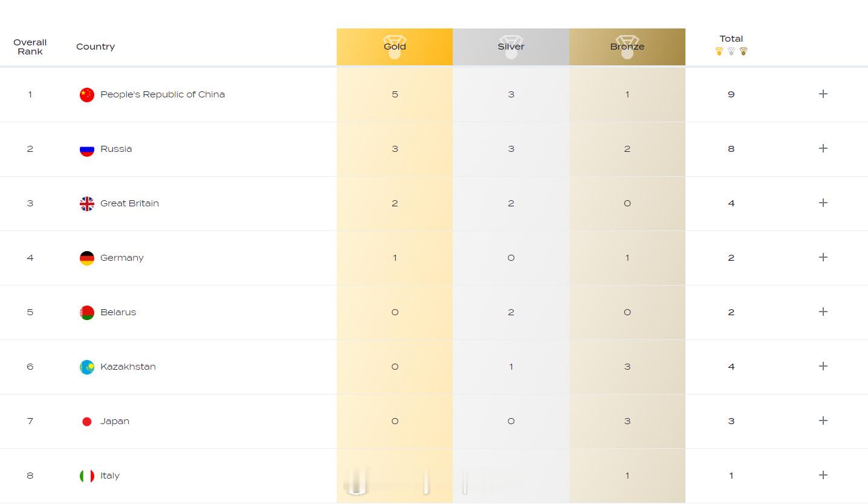Click the People's Republic of China flag icon
Image resolution: width=868 pixels, height=504 pixels.
point(87,94)
